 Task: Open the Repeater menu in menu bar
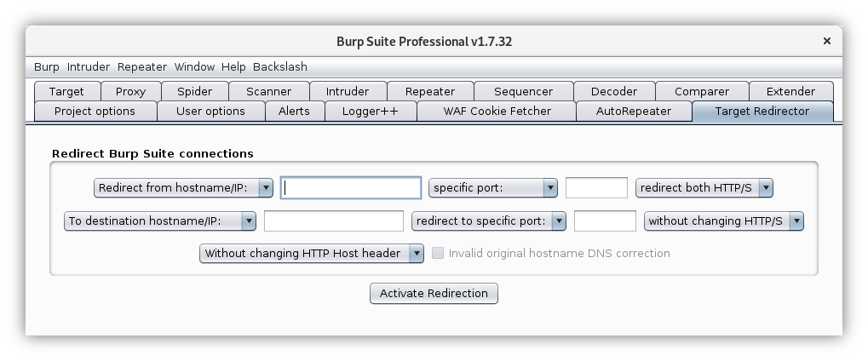tap(141, 67)
